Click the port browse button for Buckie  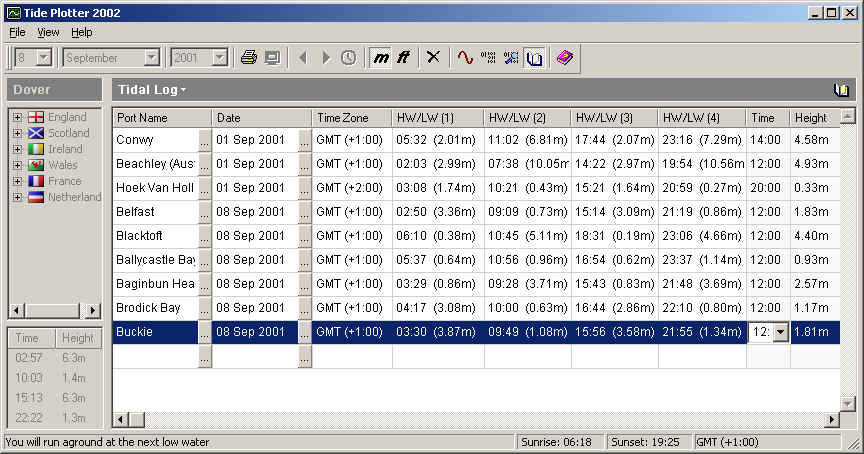point(204,332)
